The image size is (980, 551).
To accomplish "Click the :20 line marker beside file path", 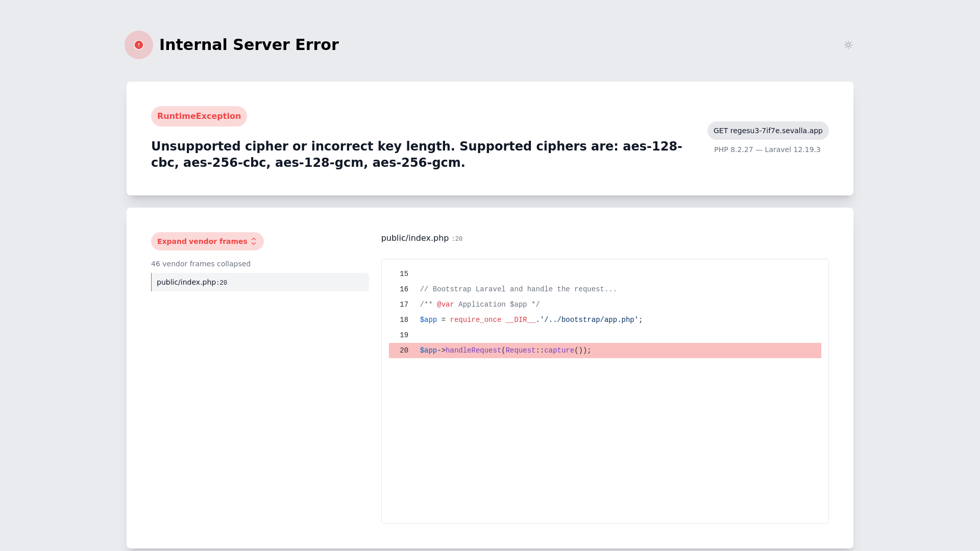I will point(457,239).
